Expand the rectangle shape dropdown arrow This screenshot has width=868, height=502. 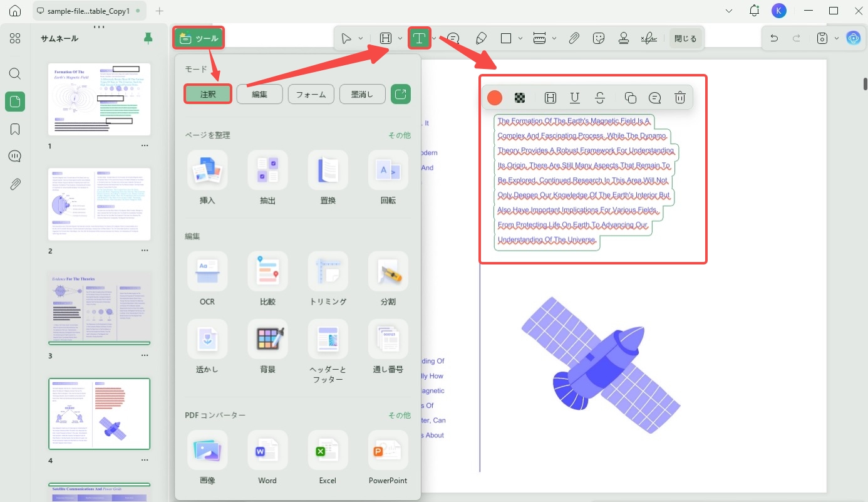(x=520, y=38)
